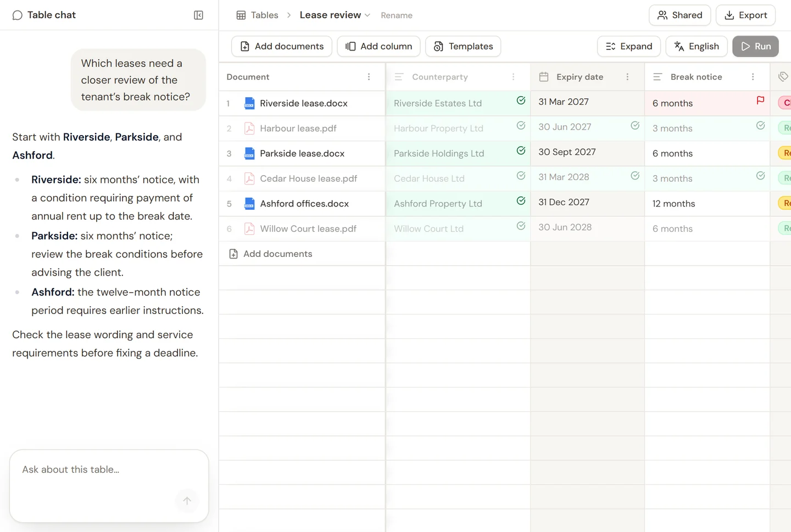Click the Add documents toolbar button

click(282, 47)
